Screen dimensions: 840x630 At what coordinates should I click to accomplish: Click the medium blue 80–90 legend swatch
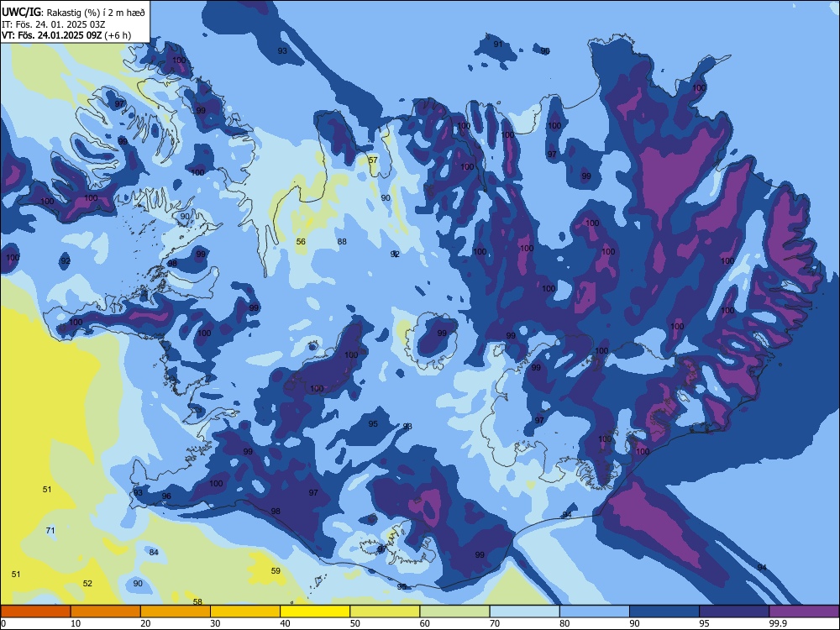pos(595,612)
